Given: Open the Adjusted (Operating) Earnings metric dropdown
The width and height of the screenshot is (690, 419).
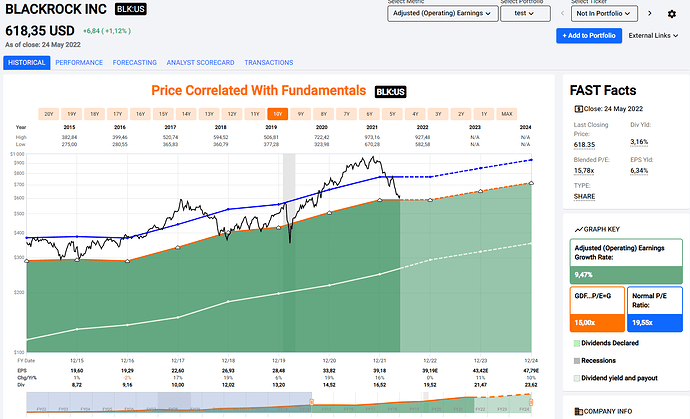Looking at the screenshot, I should pyautogui.click(x=443, y=13).
